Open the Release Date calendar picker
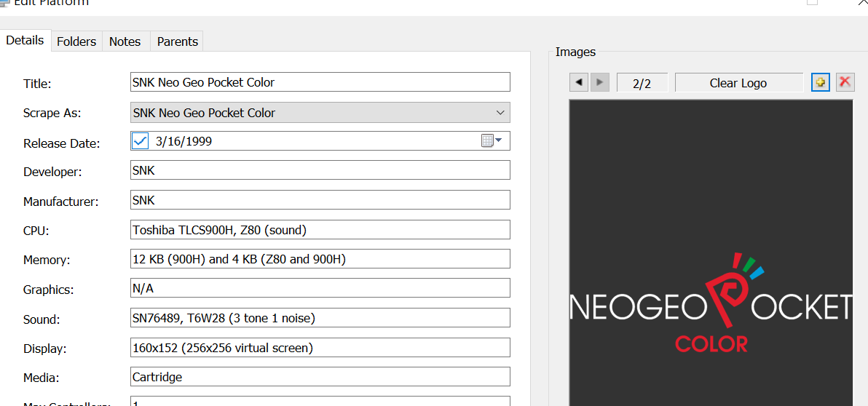The image size is (868, 406). 492,141
